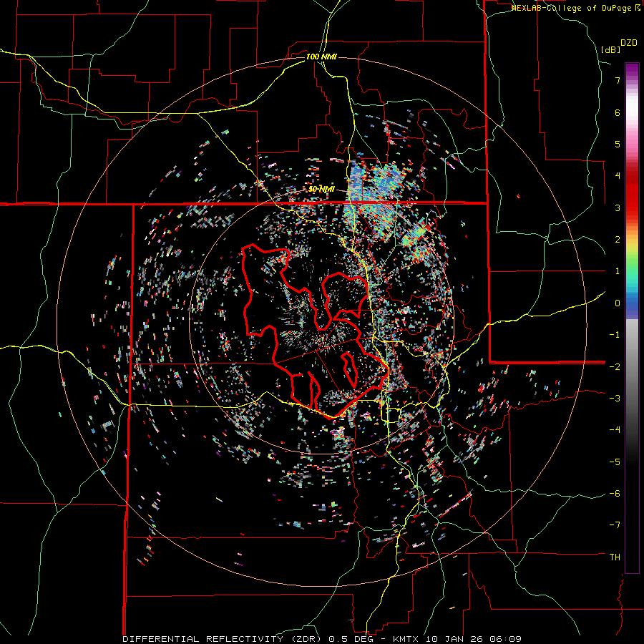The image size is (644, 644).
Task: Select the 50 NMI range ring label
Action: pos(321,190)
